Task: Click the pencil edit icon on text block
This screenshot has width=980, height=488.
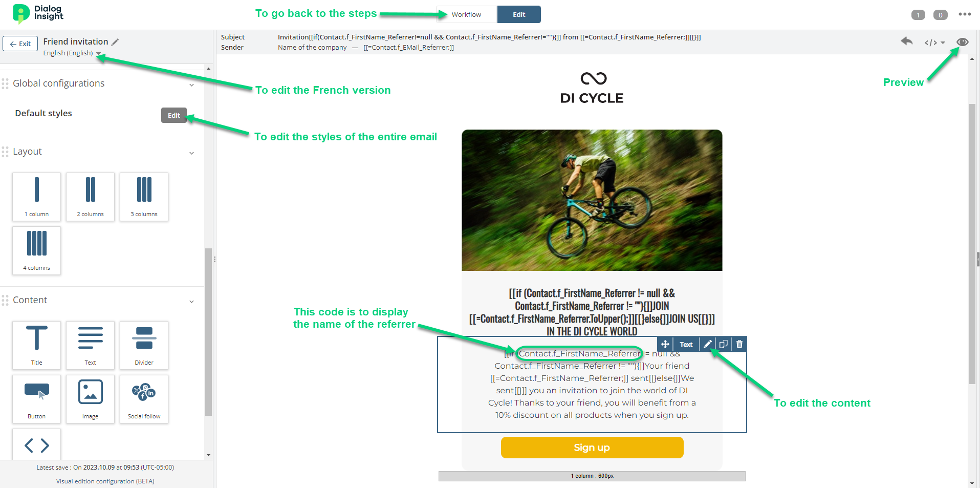Action: pos(707,344)
